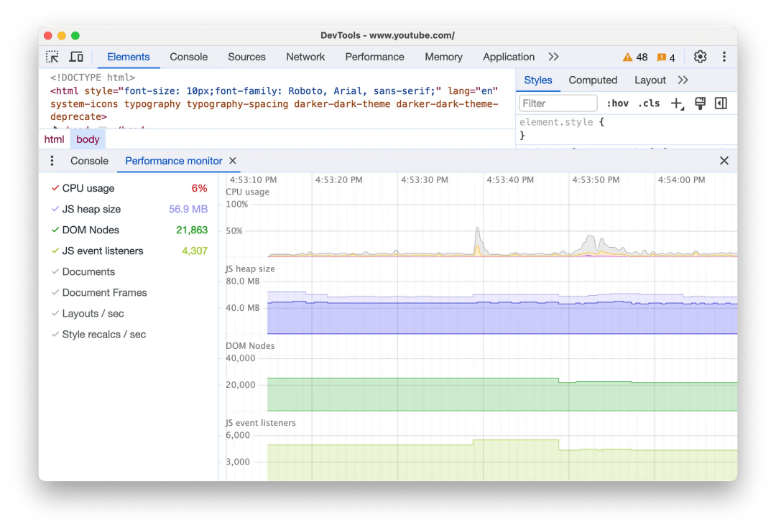Click the 4:54:00 PM timeline label
Screen dimensions: 776x532
[681, 180]
